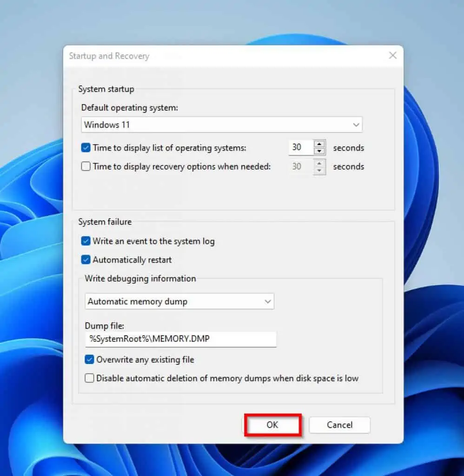Disable the Automatically restart checkbox
The height and width of the screenshot is (476, 464).
click(x=86, y=260)
